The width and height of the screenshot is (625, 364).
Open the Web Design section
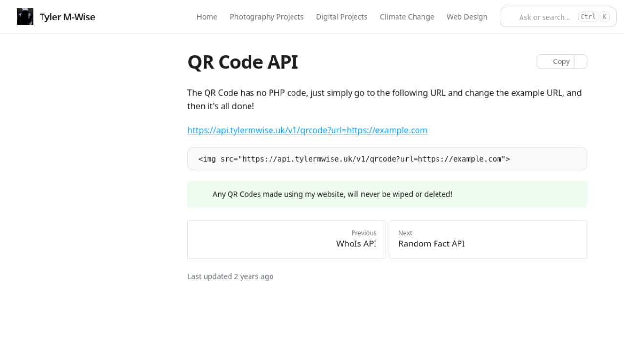[467, 17]
